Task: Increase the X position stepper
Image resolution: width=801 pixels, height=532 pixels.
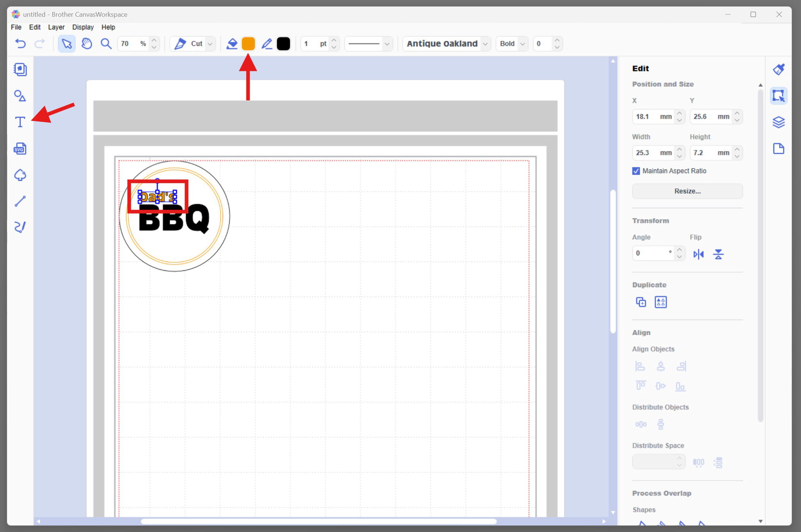Action: coord(679,113)
